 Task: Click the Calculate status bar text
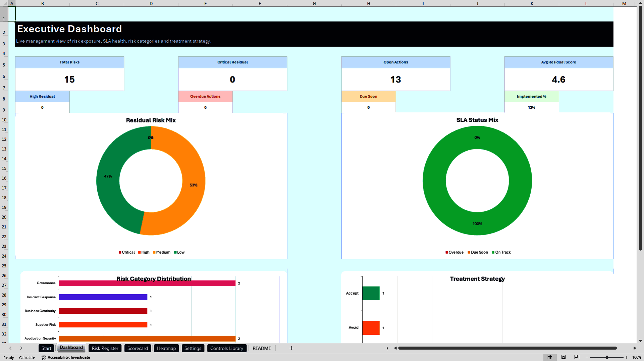(x=27, y=358)
